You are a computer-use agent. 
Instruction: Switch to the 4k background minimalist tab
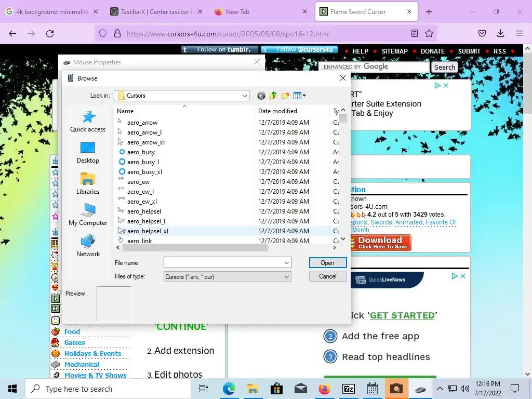pos(51,12)
